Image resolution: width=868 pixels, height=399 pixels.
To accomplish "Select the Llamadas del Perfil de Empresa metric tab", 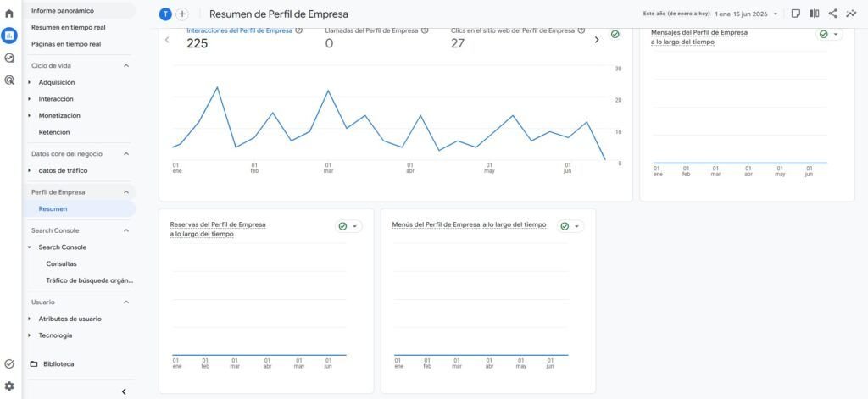I will [x=371, y=31].
